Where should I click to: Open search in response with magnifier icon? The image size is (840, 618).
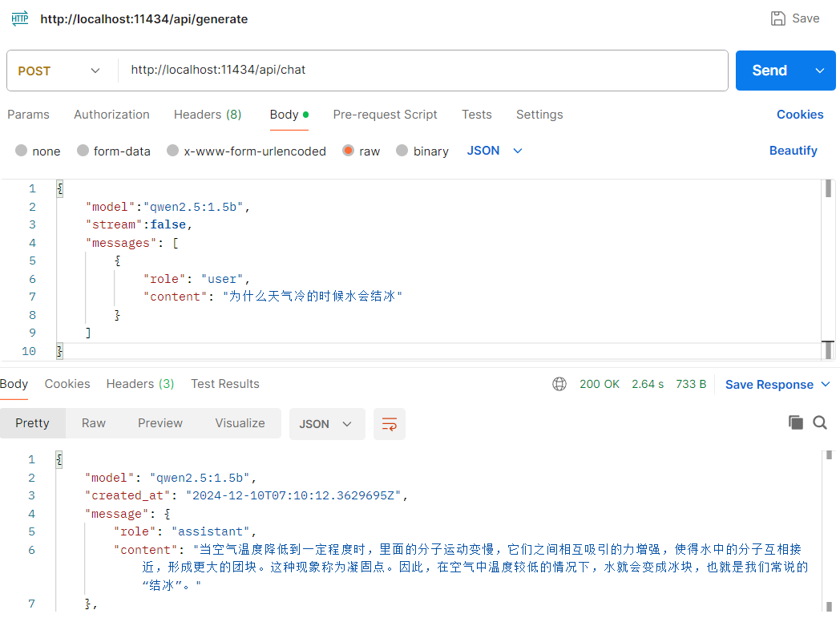click(x=820, y=422)
